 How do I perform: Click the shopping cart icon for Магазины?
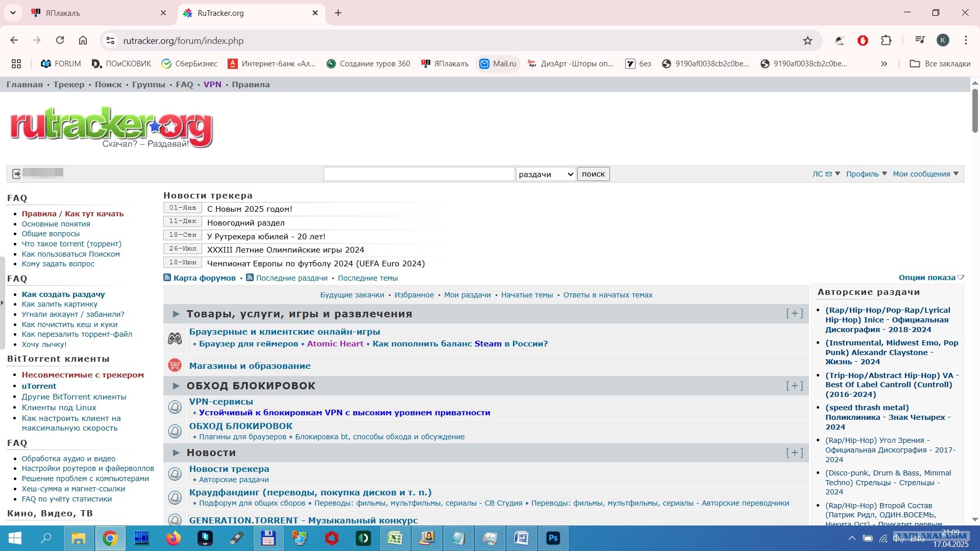pyautogui.click(x=175, y=365)
